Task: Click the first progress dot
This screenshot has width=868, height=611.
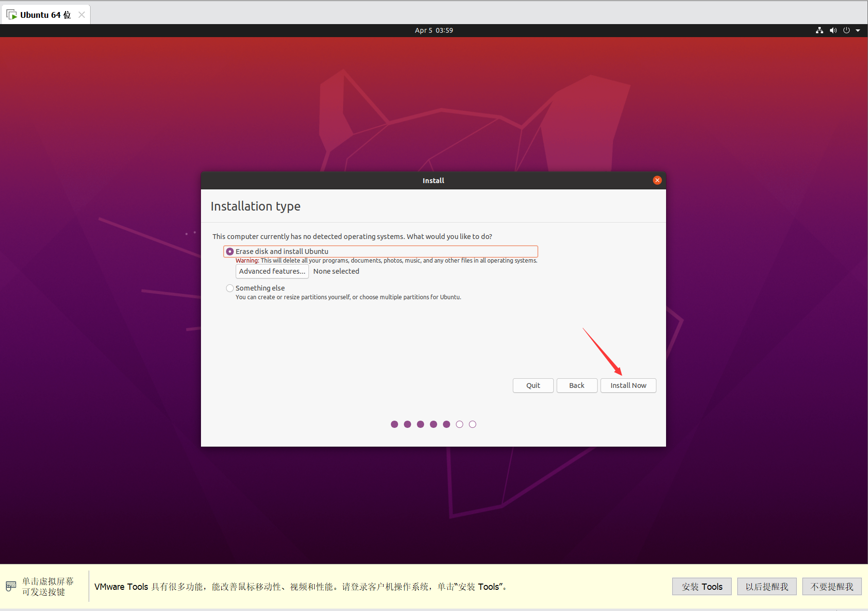Action: [x=394, y=424]
